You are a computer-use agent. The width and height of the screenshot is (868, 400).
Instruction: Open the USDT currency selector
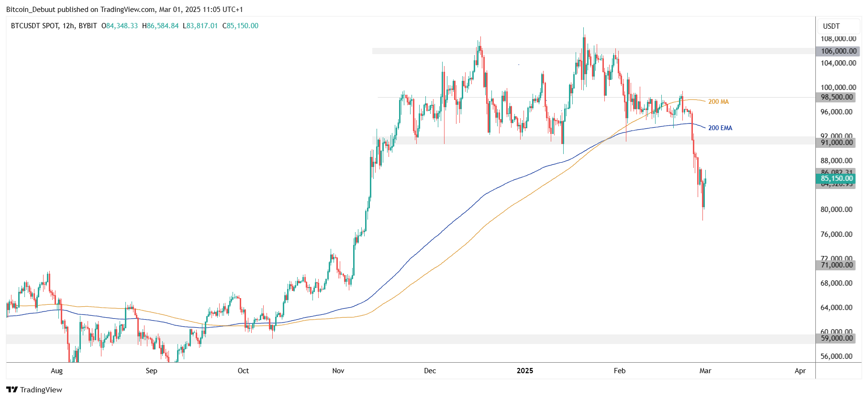(831, 26)
